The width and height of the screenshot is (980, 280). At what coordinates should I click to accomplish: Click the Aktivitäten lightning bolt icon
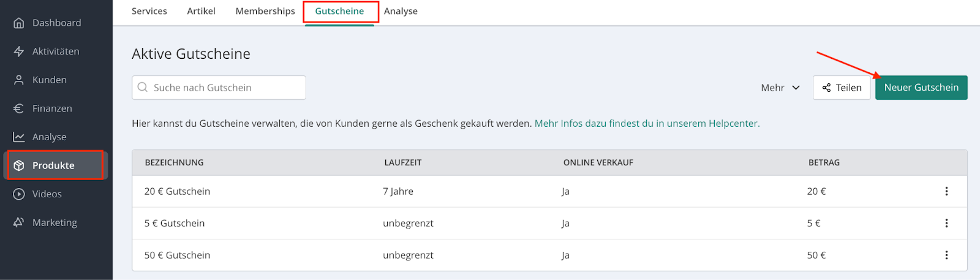19,51
